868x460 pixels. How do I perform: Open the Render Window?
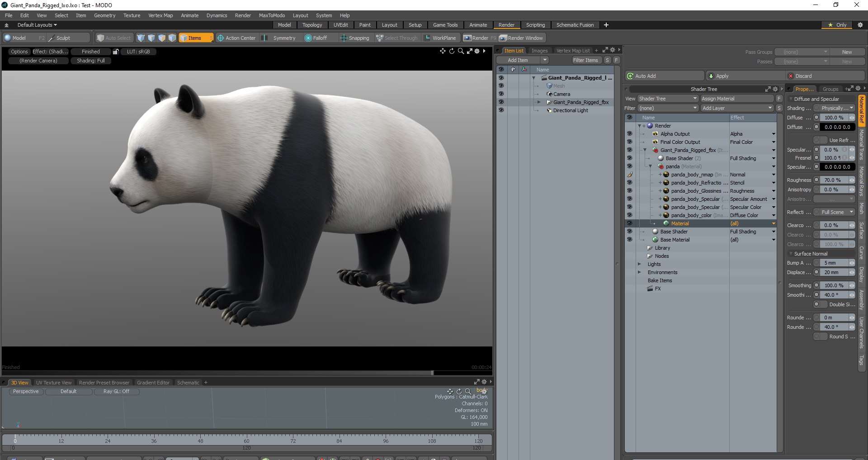(521, 38)
